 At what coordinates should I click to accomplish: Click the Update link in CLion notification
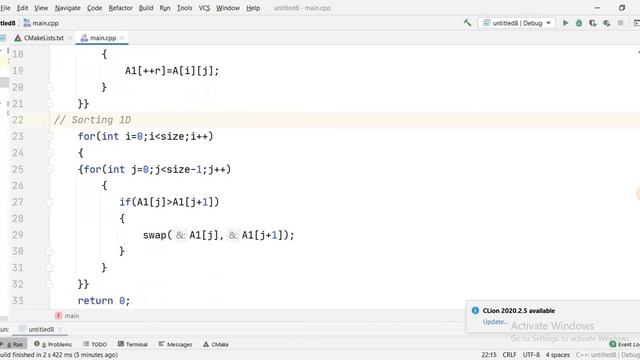tap(494, 322)
